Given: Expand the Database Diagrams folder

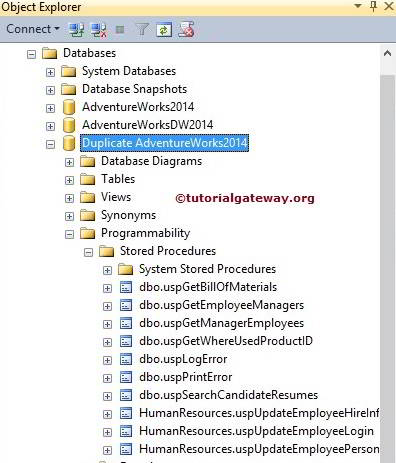Looking at the screenshot, I should (x=69, y=162).
